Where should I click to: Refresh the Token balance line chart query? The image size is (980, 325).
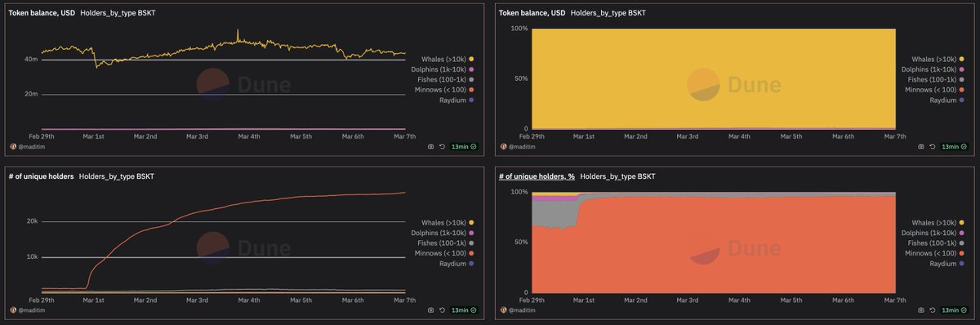pos(442,146)
